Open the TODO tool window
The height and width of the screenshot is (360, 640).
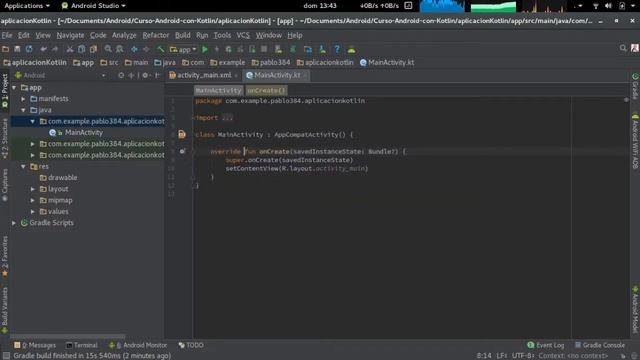[x=191, y=345]
